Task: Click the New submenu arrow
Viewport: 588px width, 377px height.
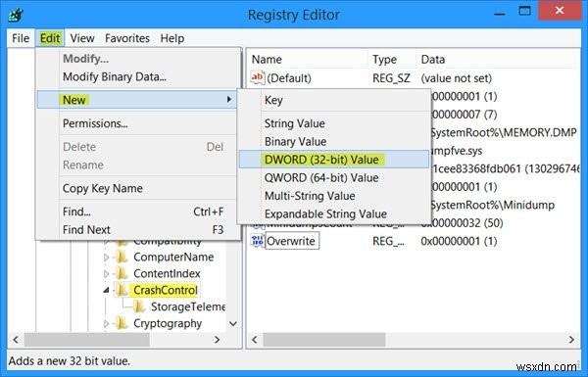Action: [228, 99]
